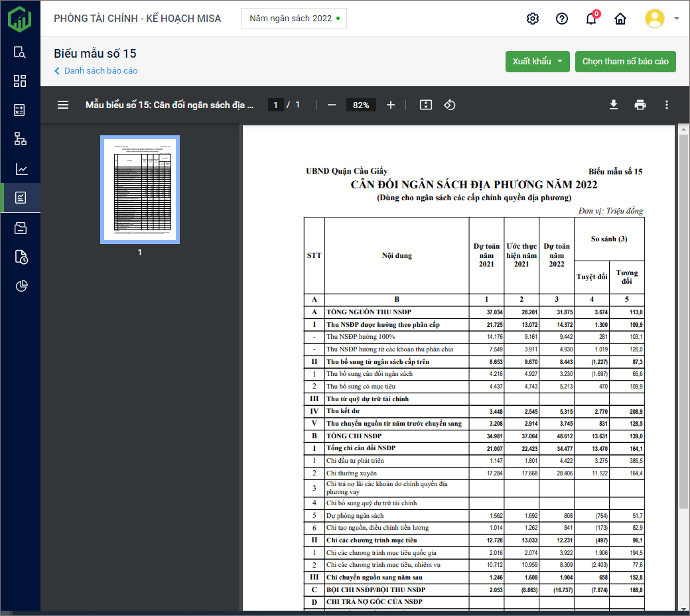
Task: Click the fit to page icon
Action: pos(426,105)
